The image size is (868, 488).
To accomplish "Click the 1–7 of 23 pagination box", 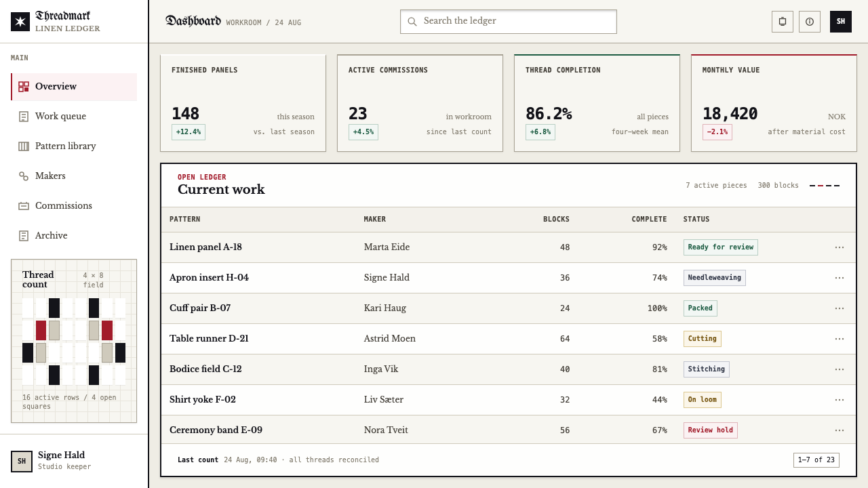I will [816, 460].
